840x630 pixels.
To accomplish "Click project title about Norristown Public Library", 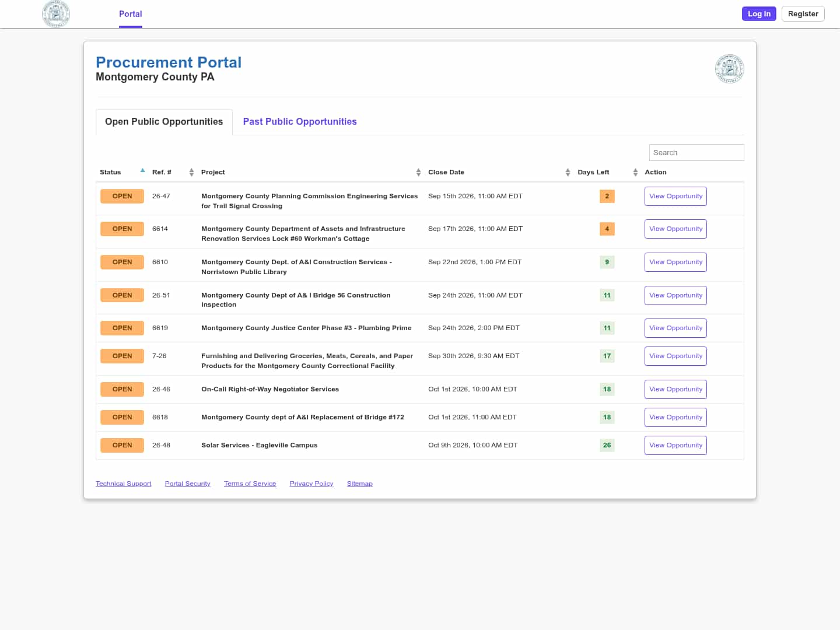I will (x=296, y=267).
